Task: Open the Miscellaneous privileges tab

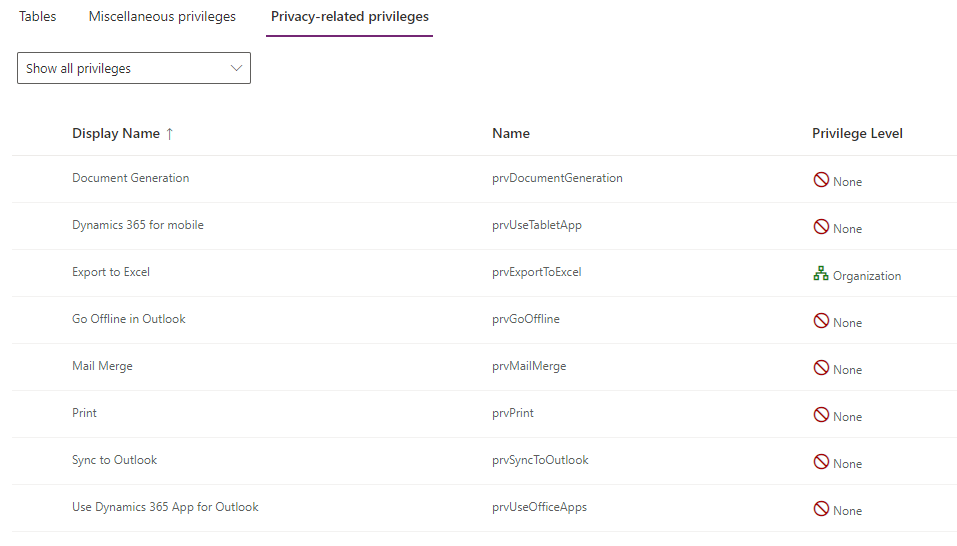Action: click(162, 17)
